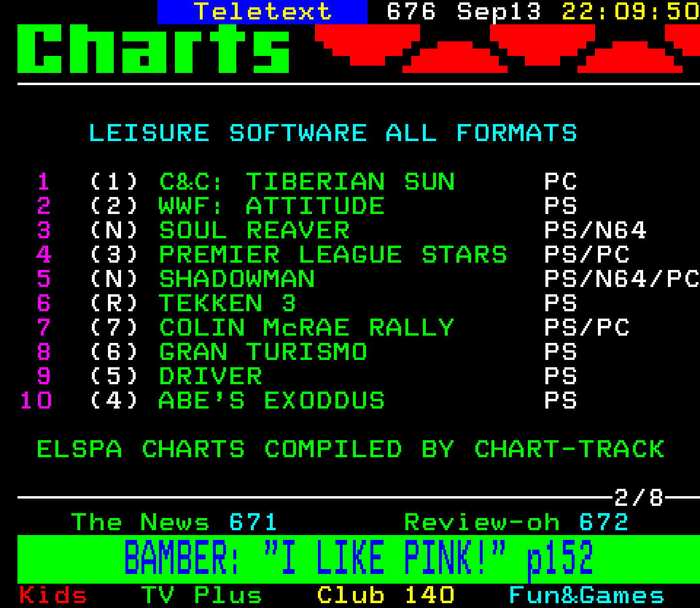
Task: Click the Teletext label in the header
Action: point(262,12)
